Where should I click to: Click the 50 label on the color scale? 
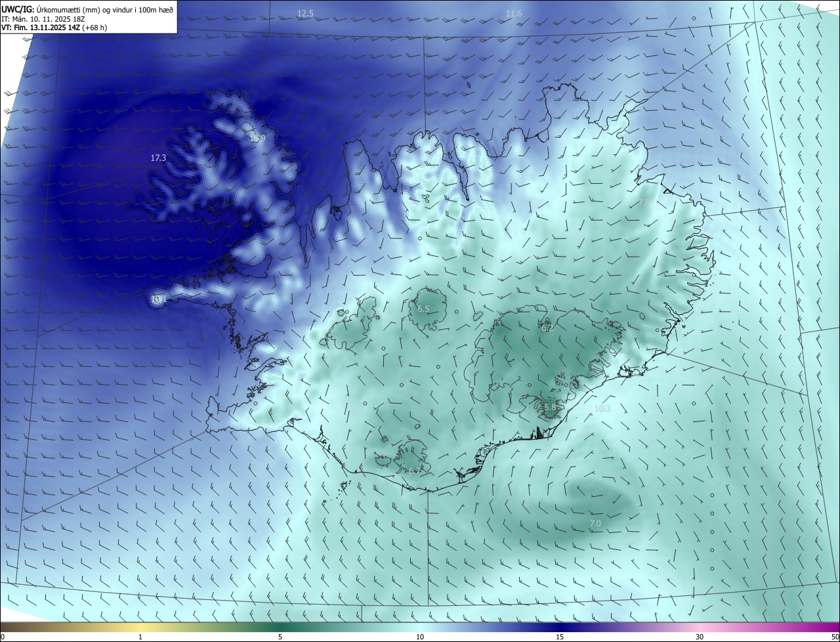pyautogui.click(x=835, y=637)
